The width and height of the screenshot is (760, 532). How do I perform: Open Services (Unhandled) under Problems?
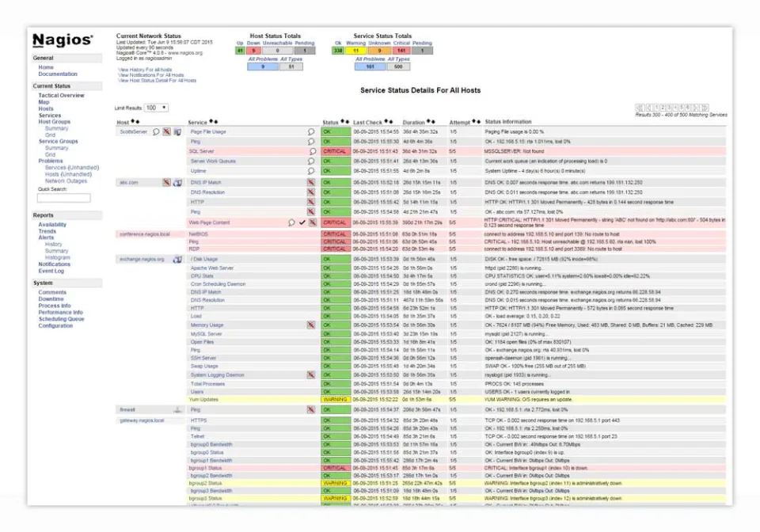[x=72, y=168]
